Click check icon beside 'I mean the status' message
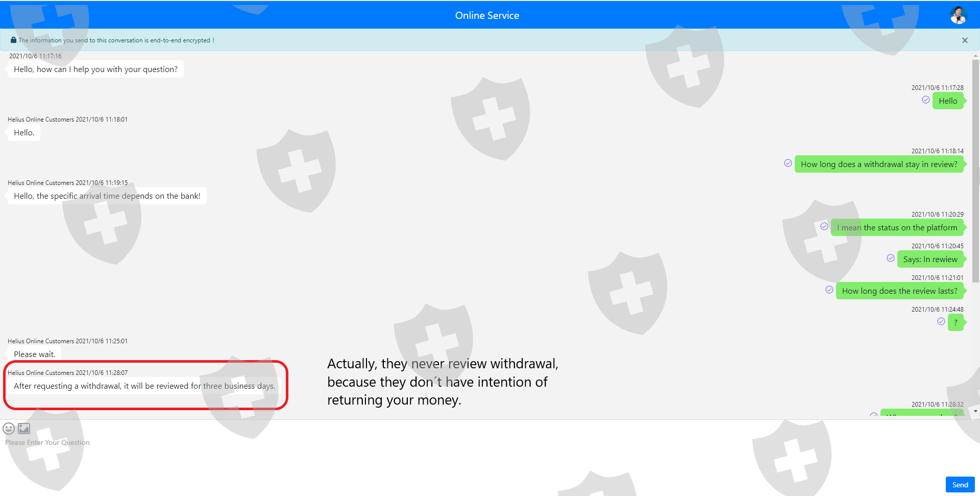The width and height of the screenshot is (980, 496). (x=824, y=226)
